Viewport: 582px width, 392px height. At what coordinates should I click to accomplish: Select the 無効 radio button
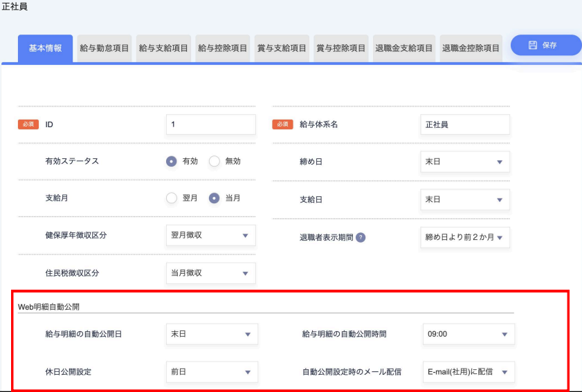(214, 161)
